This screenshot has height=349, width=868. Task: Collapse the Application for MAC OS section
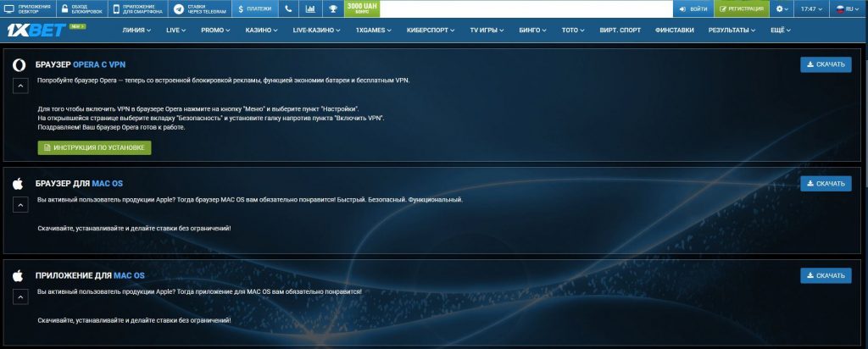pos(18,296)
